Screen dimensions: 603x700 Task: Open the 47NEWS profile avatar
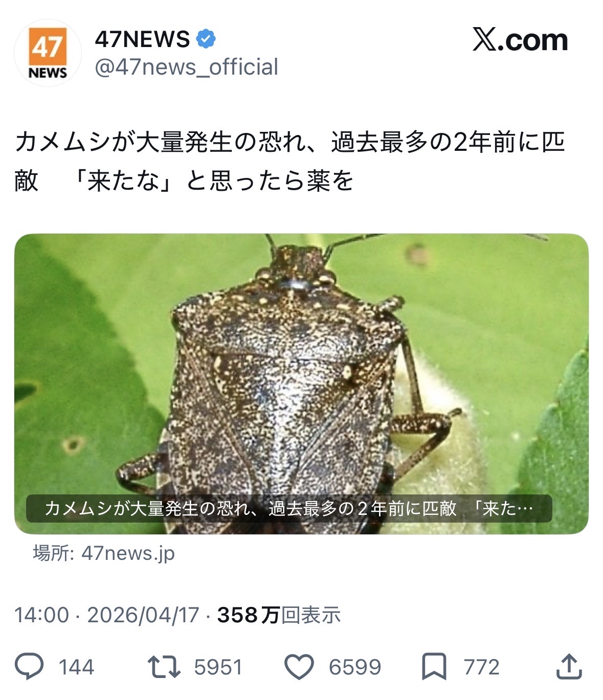point(48,53)
